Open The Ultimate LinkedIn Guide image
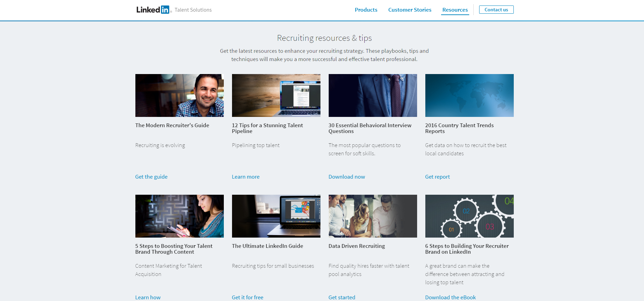 coord(276,216)
